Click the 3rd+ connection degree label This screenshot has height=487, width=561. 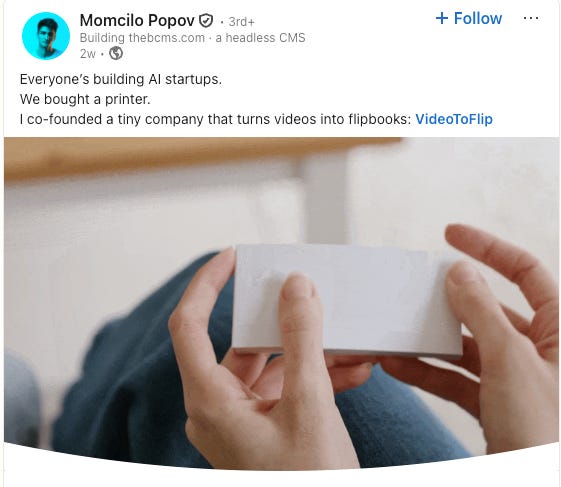click(242, 22)
